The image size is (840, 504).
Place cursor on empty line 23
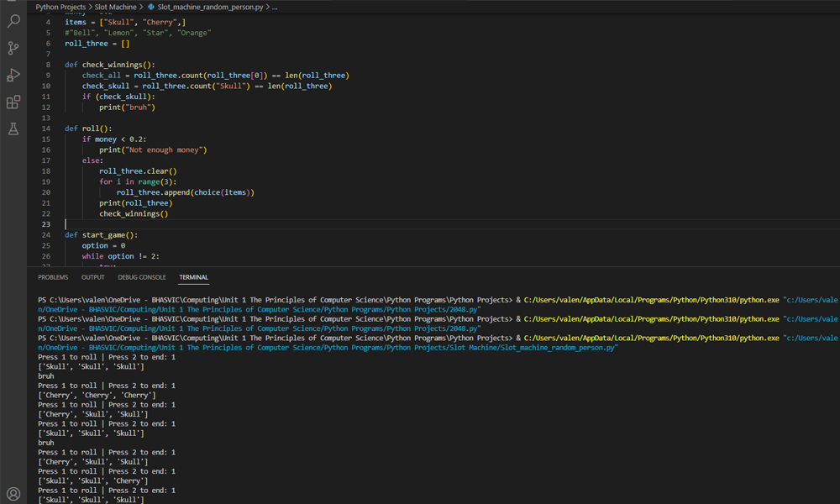point(450,224)
